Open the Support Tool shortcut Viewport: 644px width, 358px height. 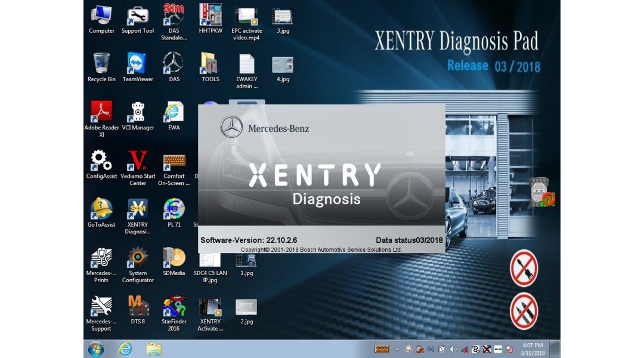[138, 20]
